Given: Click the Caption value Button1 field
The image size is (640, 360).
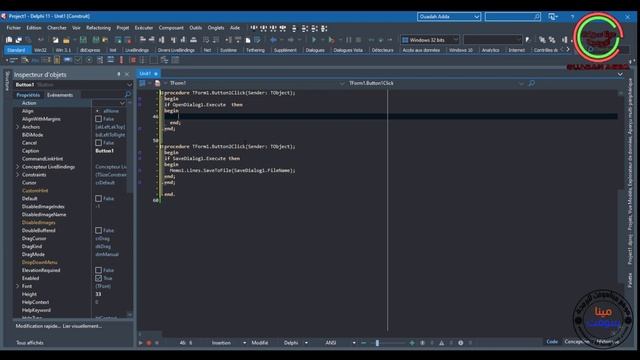Looking at the screenshot, I should pos(110,151).
